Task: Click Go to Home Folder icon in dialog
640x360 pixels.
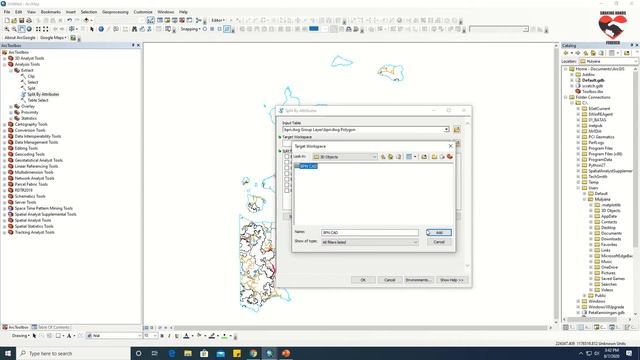Action: [391, 157]
